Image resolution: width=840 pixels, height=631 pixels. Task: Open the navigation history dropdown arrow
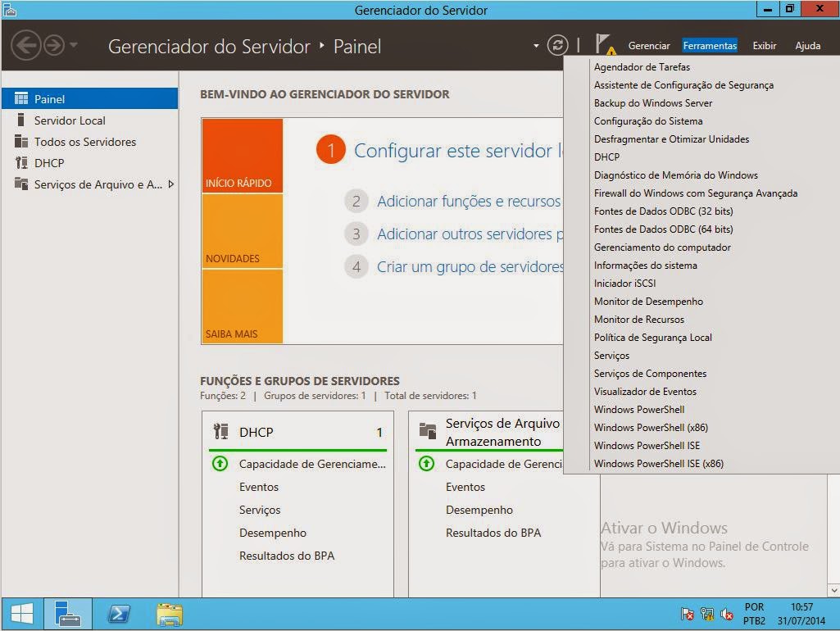74,45
